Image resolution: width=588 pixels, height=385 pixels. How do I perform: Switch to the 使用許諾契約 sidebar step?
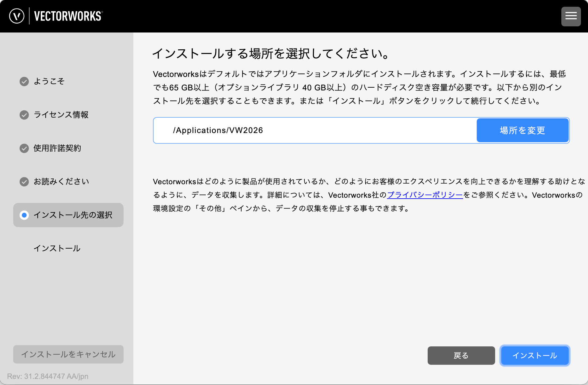point(57,148)
